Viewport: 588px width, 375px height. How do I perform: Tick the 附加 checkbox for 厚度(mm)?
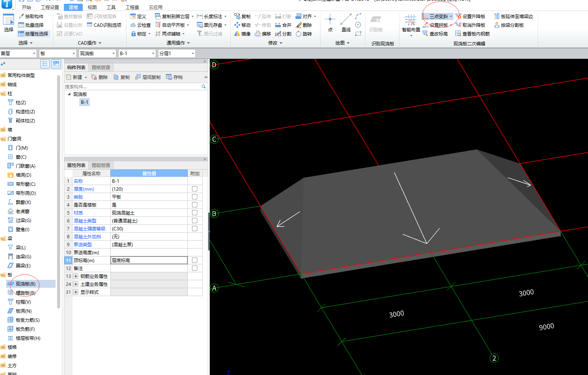coord(195,189)
